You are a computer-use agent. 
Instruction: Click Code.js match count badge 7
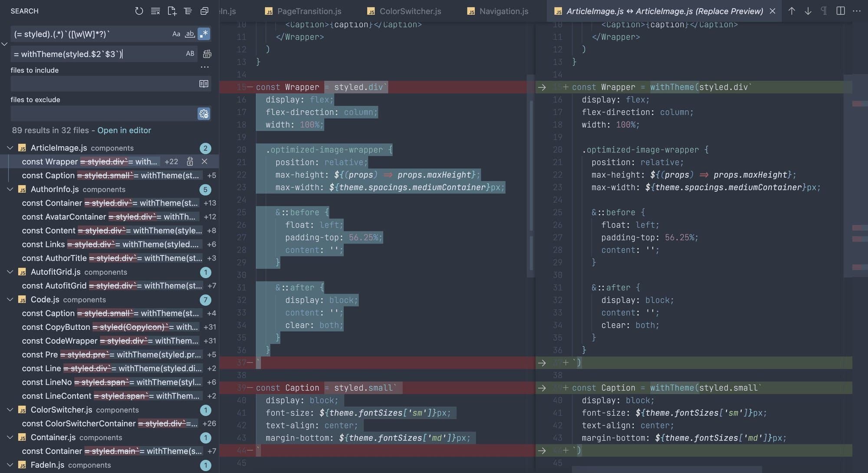click(205, 300)
